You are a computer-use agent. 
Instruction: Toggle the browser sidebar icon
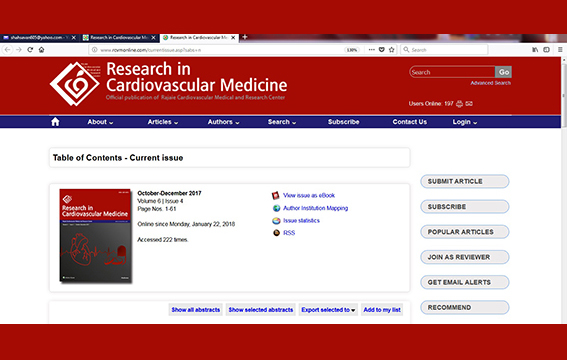tap(546, 50)
